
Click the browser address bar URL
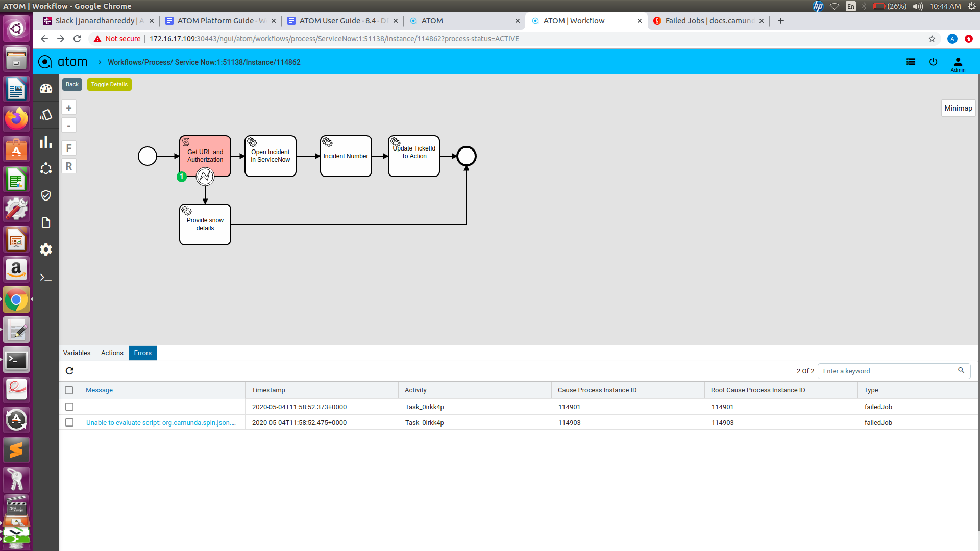coord(334,39)
